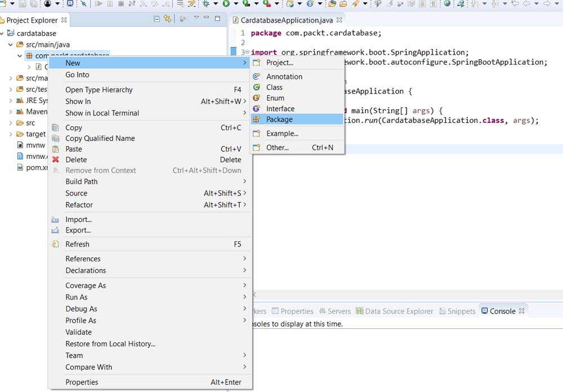Click the red Delete icon in context menu
The image size is (563, 392).
[55, 159]
